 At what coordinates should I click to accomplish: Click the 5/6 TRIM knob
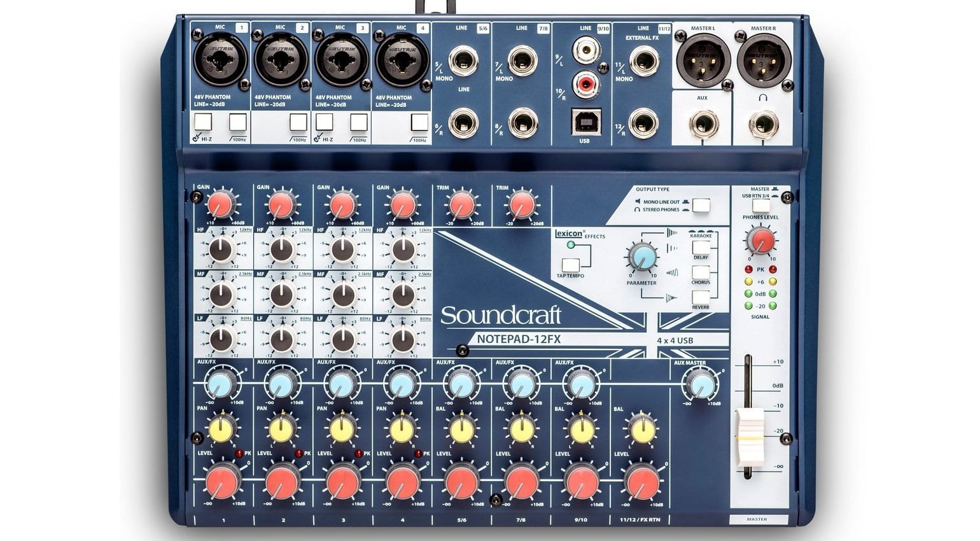(461, 206)
